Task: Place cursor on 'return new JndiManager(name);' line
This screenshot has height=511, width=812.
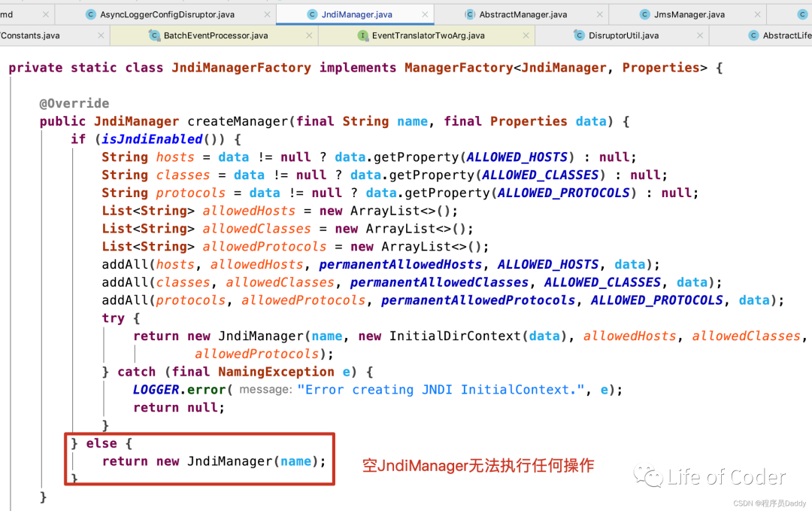Action: click(x=214, y=461)
